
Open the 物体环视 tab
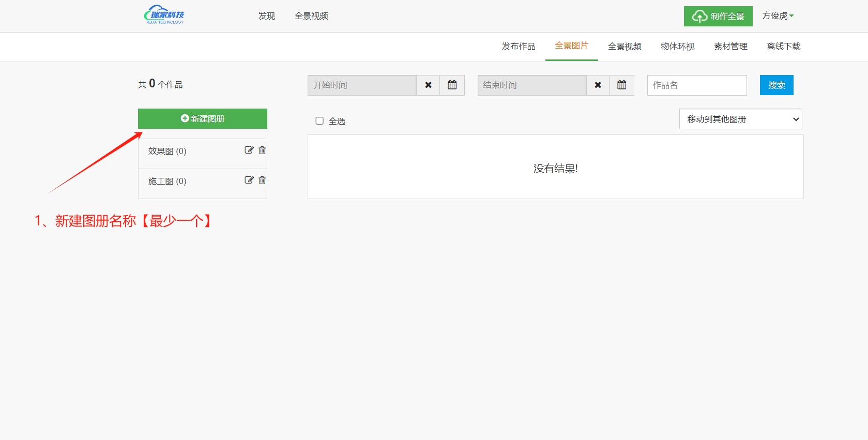(677, 47)
